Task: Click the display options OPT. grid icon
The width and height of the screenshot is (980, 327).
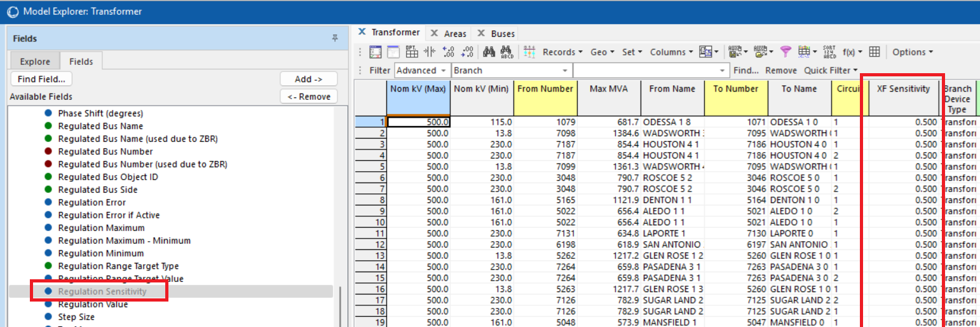Action: tap(411, 52)
